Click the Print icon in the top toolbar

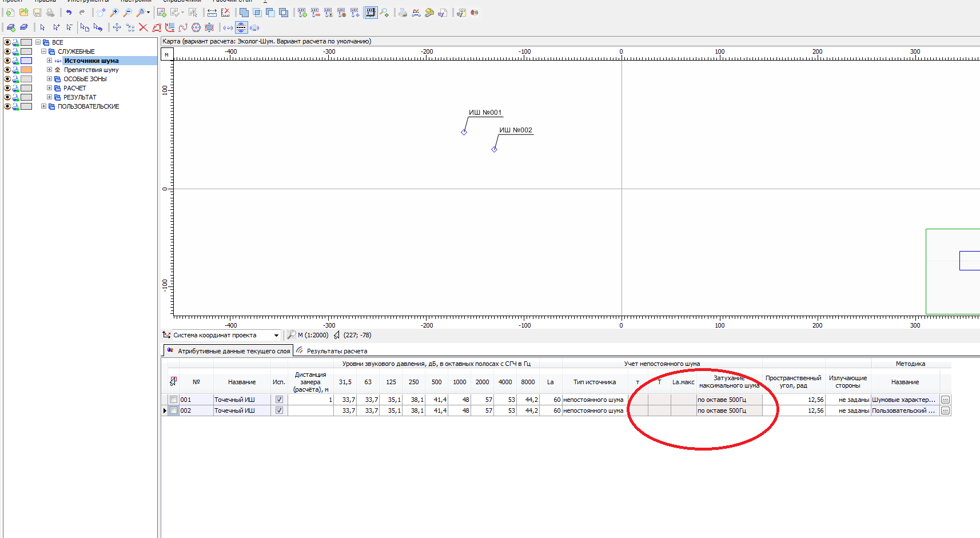[x=50, y=13]
